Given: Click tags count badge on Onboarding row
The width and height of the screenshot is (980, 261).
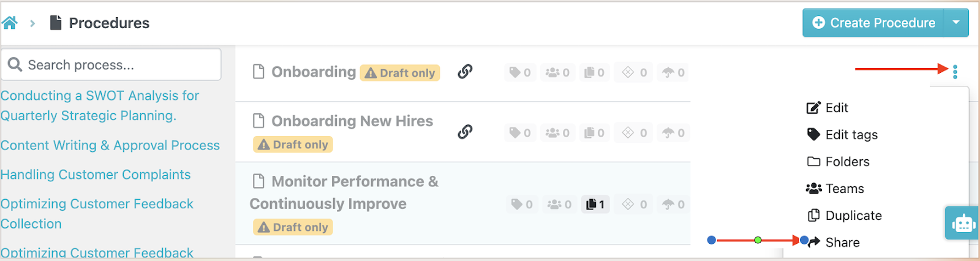Looking at the screenshot, I should (520, 72).
